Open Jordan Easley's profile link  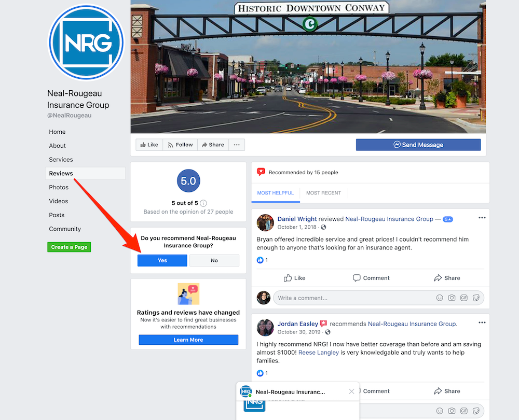[x=297, y=324]
